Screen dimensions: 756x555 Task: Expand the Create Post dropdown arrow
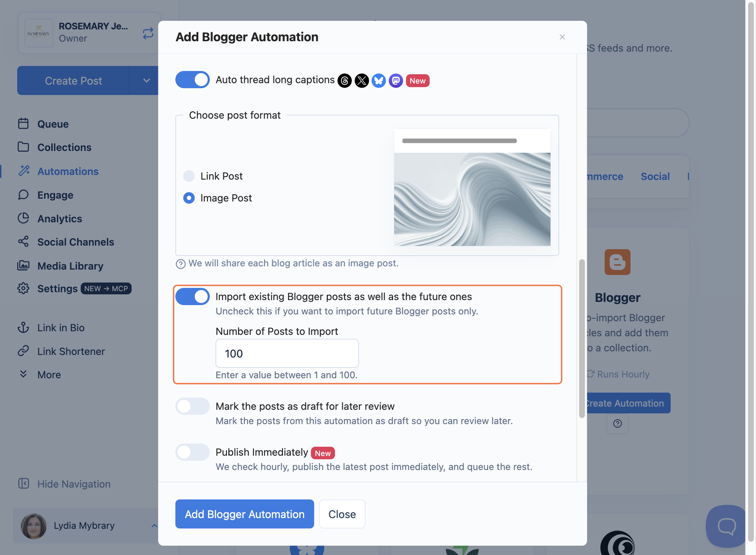(x=146, y=81)
